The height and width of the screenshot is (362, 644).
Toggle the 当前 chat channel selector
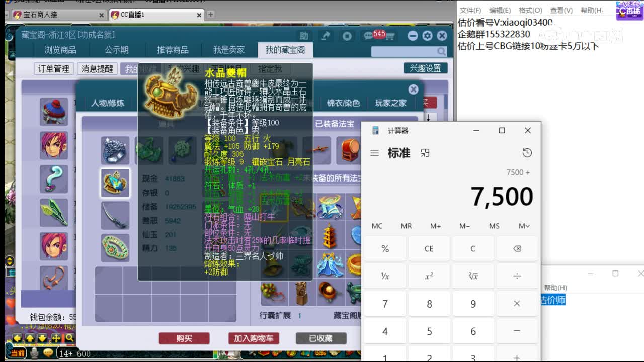pos(18,353)
